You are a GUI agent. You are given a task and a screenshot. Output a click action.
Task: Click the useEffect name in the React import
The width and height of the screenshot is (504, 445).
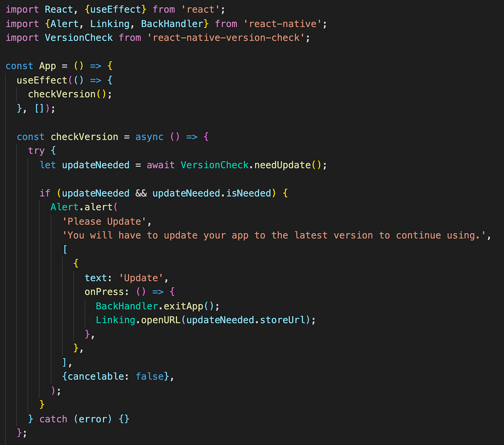tap(115, 10)
